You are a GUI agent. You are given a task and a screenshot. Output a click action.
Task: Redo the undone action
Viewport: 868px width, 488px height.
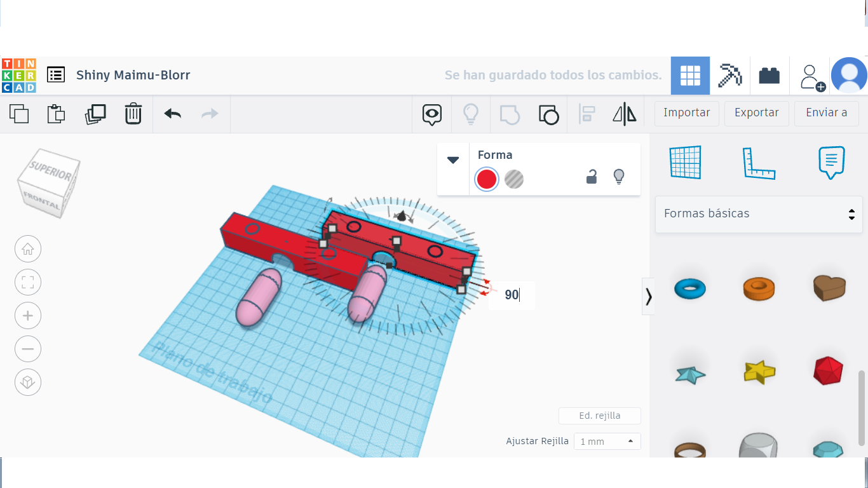[210, 114]
